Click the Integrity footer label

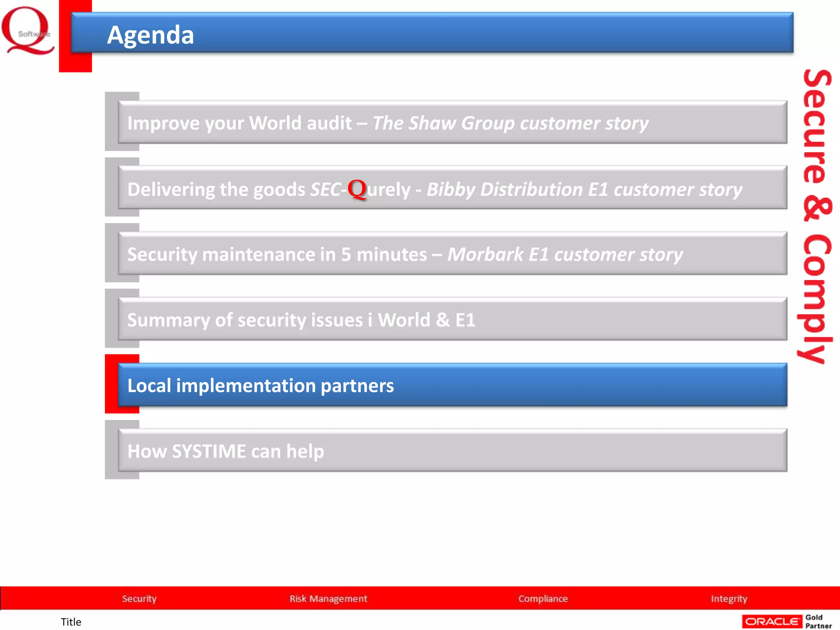click(729, 599)
